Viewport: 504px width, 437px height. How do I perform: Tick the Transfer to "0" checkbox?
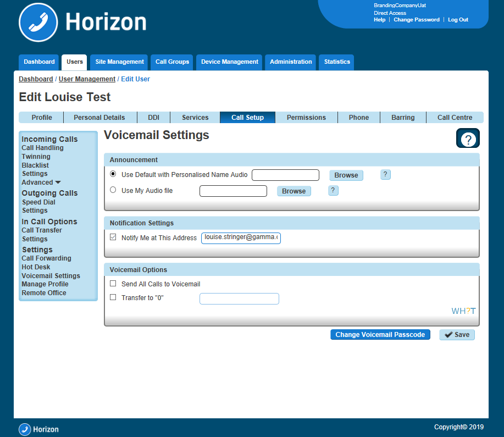113,297
